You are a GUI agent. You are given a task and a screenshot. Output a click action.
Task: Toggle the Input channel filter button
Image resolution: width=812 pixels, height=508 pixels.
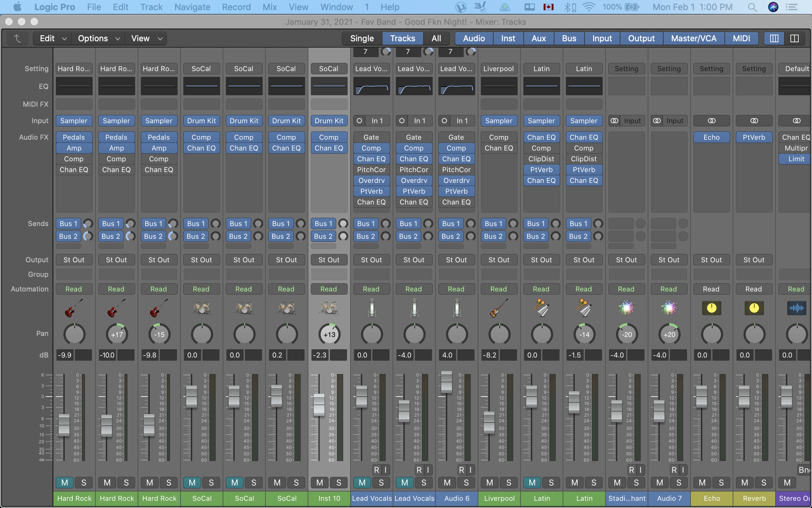(x=602, y=38)
